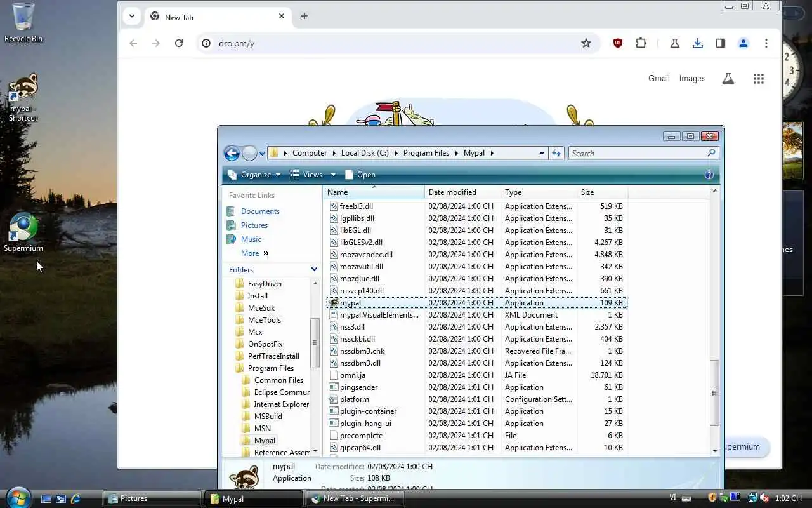The width and height of the screenshot is (812, 508).
Task: Select the MSBuild folder in tree
Action: (262, 417)
